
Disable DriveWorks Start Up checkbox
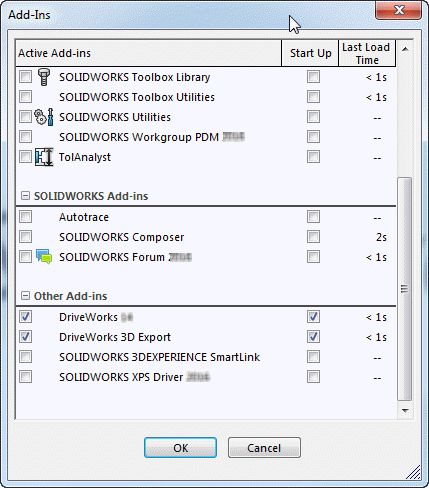pyautogui.click(x=313, y=317)
